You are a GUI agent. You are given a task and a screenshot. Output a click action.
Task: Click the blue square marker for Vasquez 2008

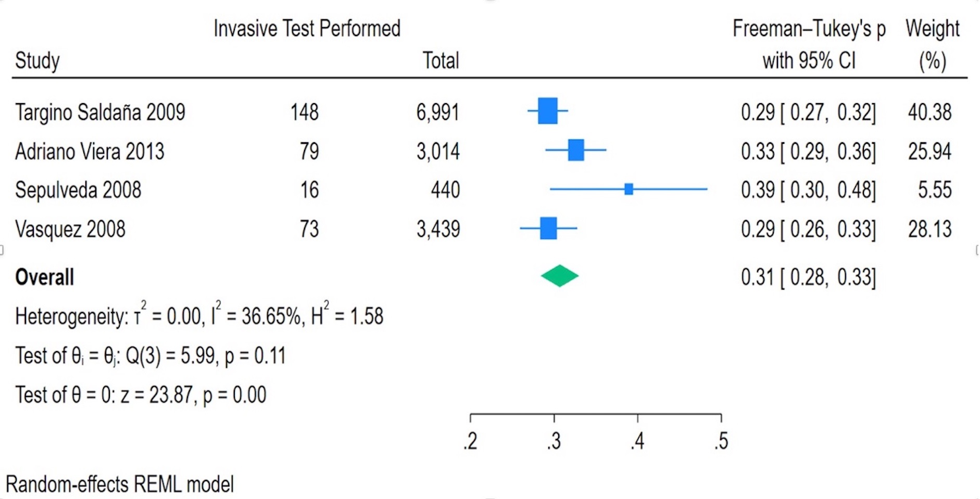[x=548, y=228]
